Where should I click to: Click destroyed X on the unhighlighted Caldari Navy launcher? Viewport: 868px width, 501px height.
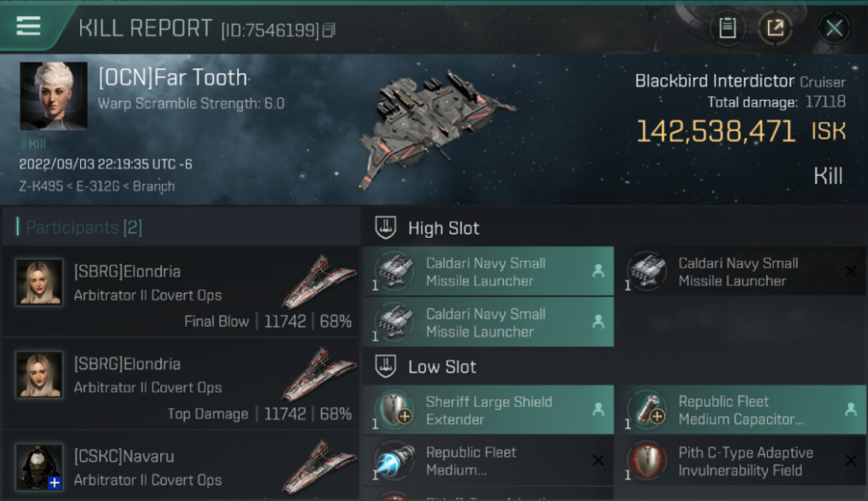pos(851,271)
